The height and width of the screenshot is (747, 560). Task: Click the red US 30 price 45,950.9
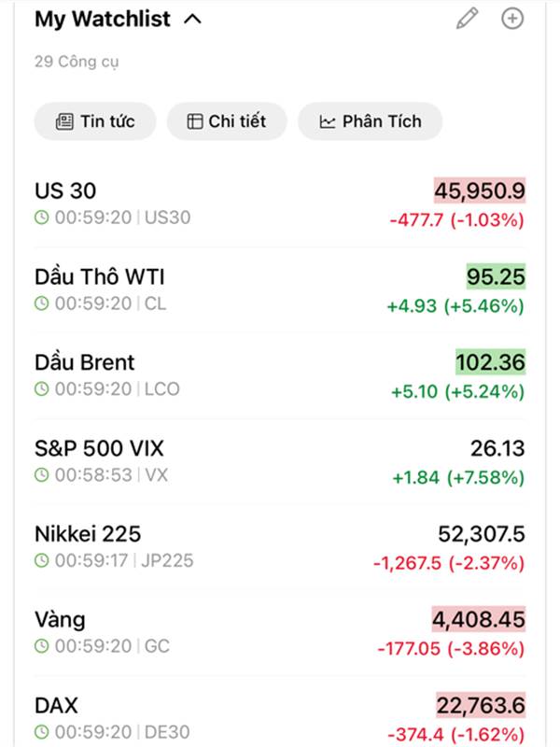tap(480, 191)
